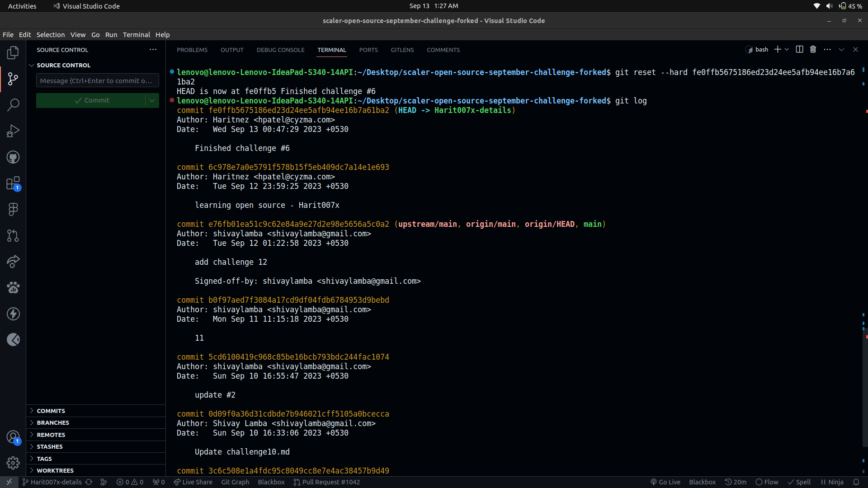Open the notifications bell in status bar
The image size is (868, 488).
click(856, 482)
